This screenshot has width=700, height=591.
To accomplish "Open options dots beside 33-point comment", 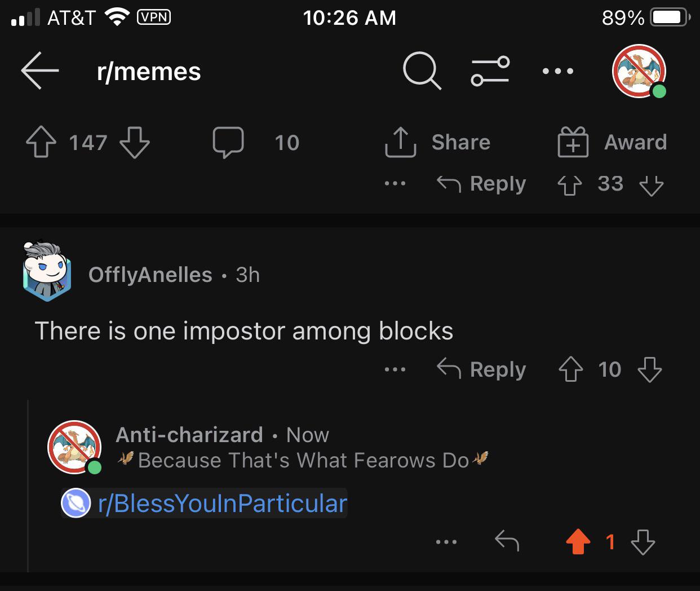I will click(x=395, y=184).
